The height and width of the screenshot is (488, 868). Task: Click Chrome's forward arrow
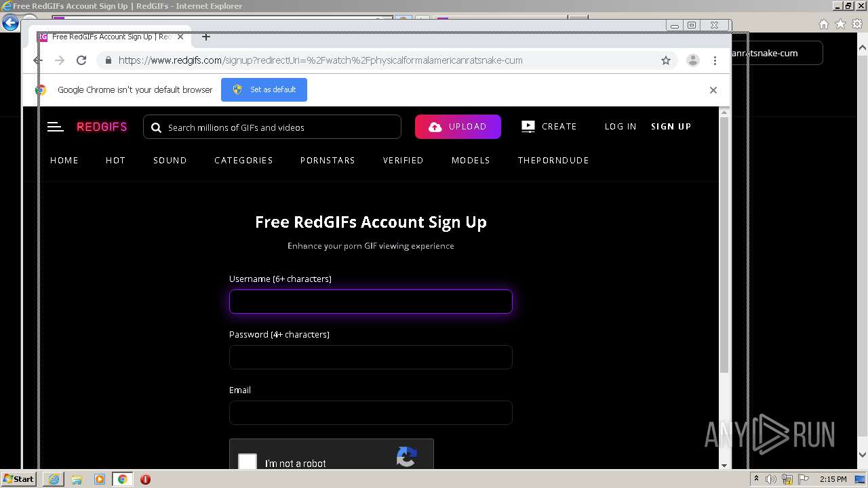(x=60, y=60)
